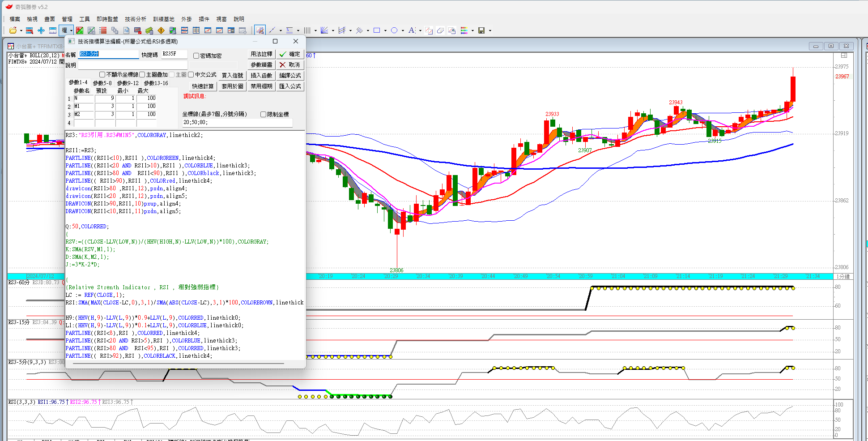The image size is (868, 441).
Task: Click the green-red percent chart icon
Action: tap(80, 30)
